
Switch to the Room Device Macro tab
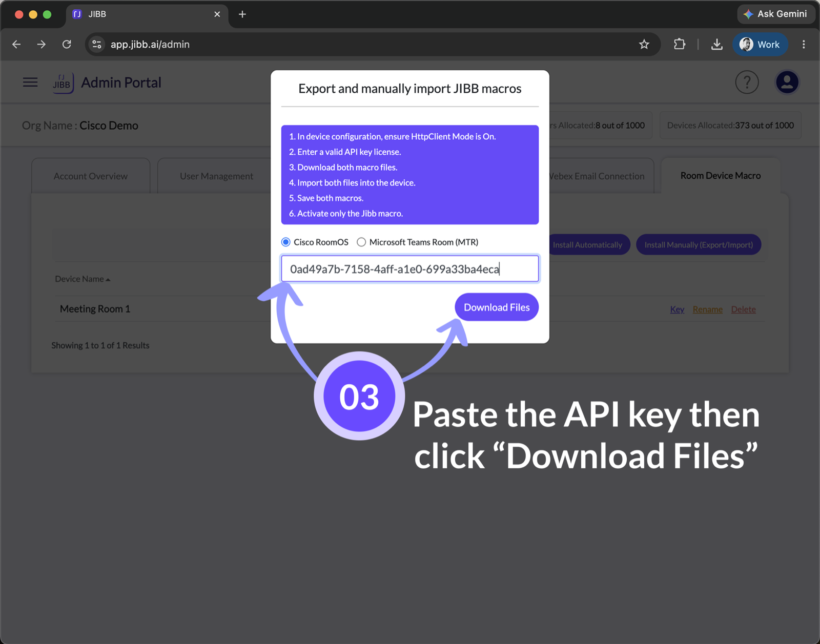point(721,175)
